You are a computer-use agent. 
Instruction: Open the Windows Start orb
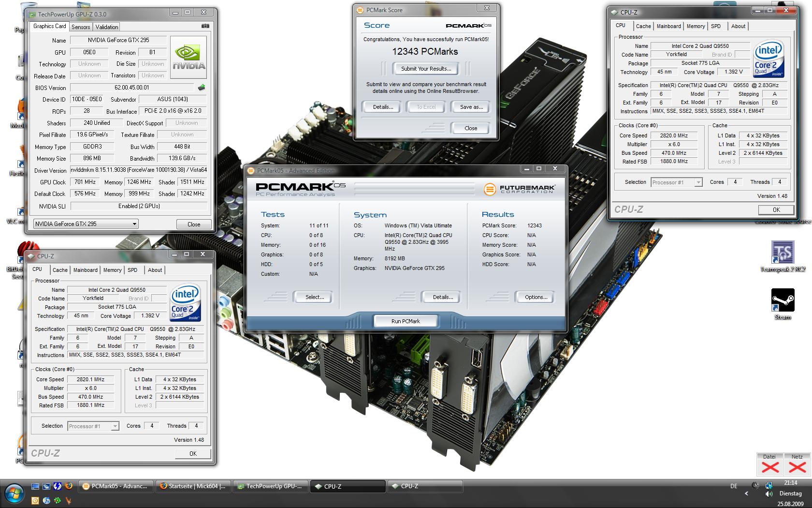point(14,493)
